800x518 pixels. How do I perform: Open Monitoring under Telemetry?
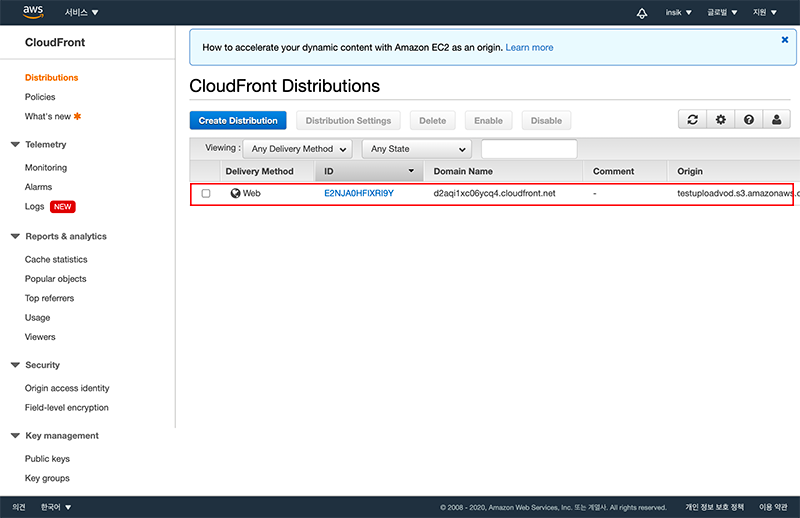coord(46,167)
